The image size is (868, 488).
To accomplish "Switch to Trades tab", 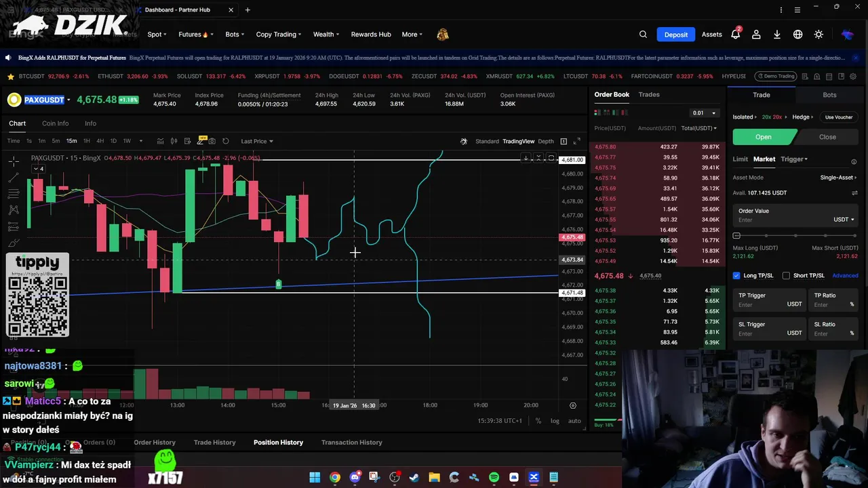I will pyautogui.click(x=649, y=94).
